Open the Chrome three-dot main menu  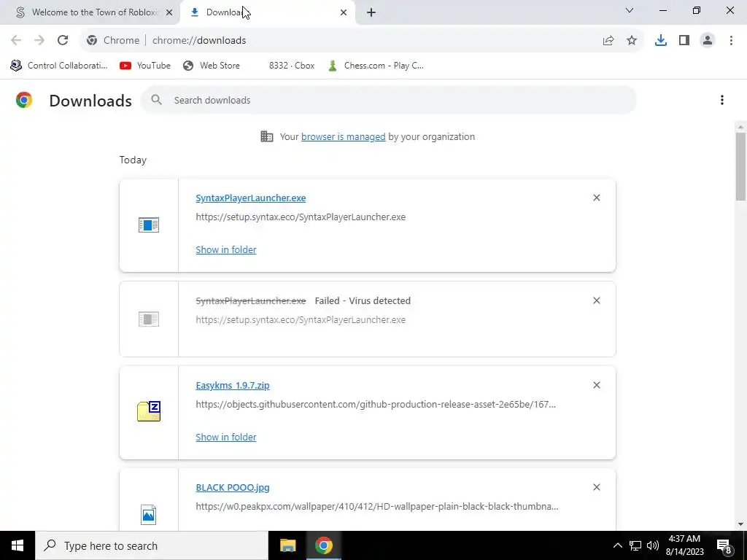(x=731, y=41)
